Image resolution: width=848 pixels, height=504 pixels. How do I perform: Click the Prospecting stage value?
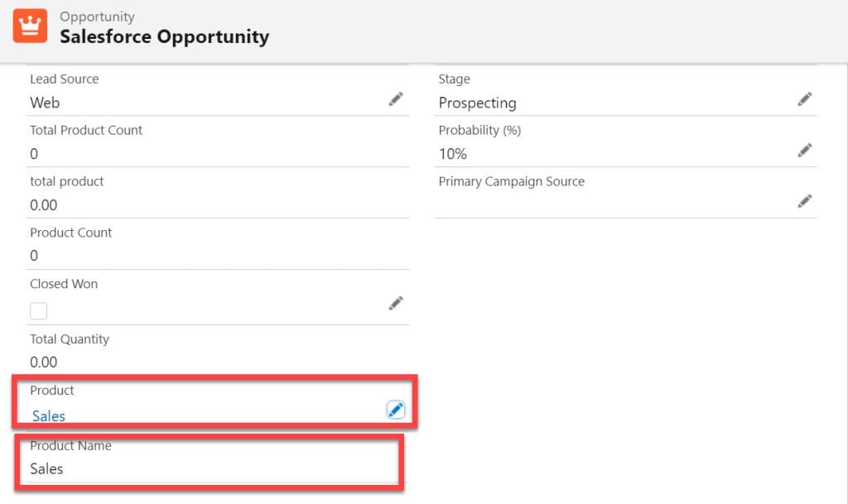(477, 103)
